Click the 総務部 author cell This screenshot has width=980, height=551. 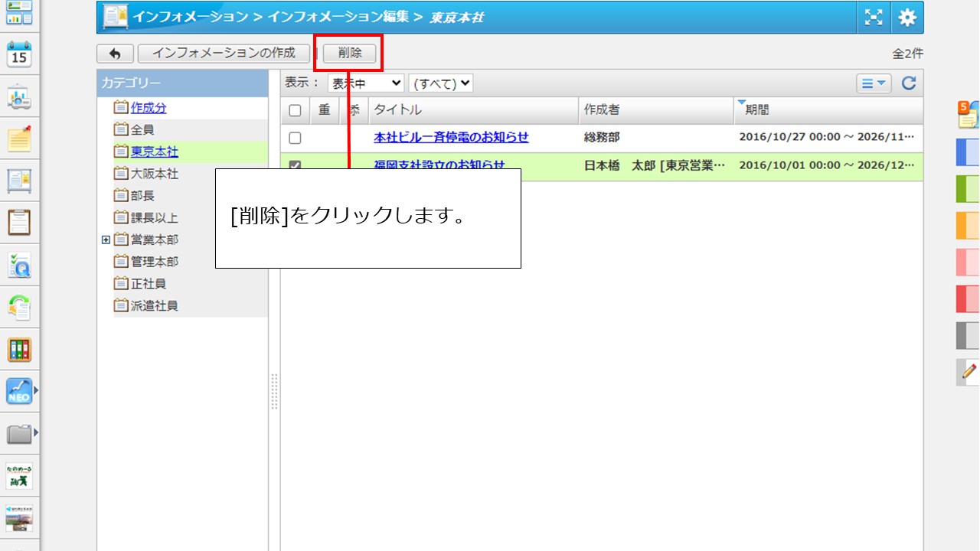pyautogui.click(x=602, y=138)
